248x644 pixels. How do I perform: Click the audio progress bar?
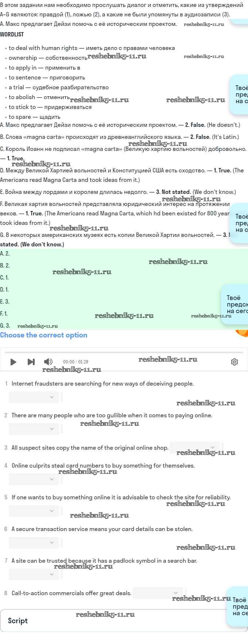coord(124,353)
